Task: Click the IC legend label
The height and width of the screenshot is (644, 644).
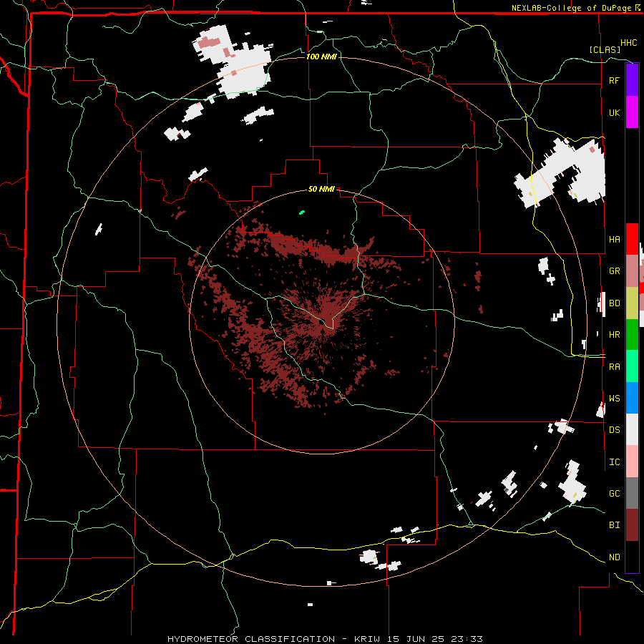Action: point(614,462)
